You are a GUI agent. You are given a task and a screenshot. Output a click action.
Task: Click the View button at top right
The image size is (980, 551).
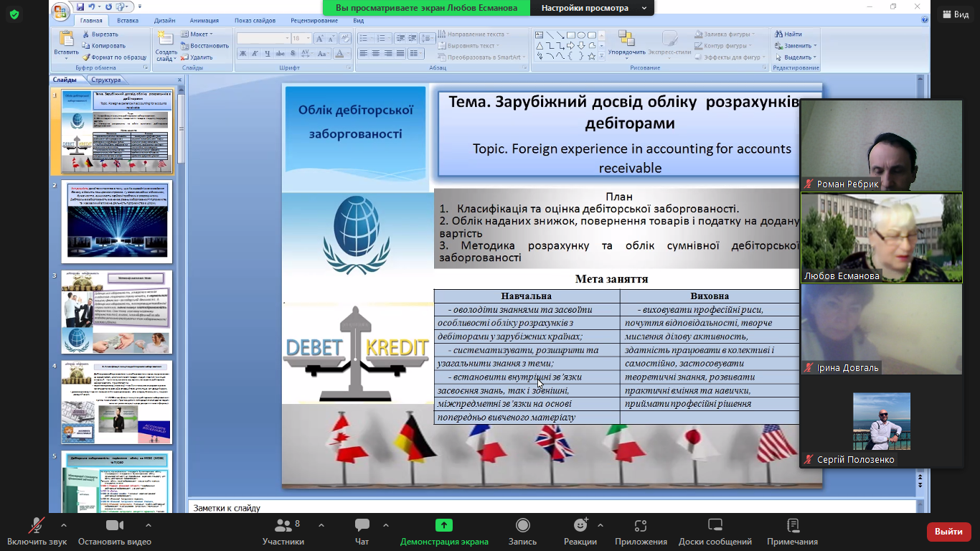pyautogui.click(x=955, y=14)
